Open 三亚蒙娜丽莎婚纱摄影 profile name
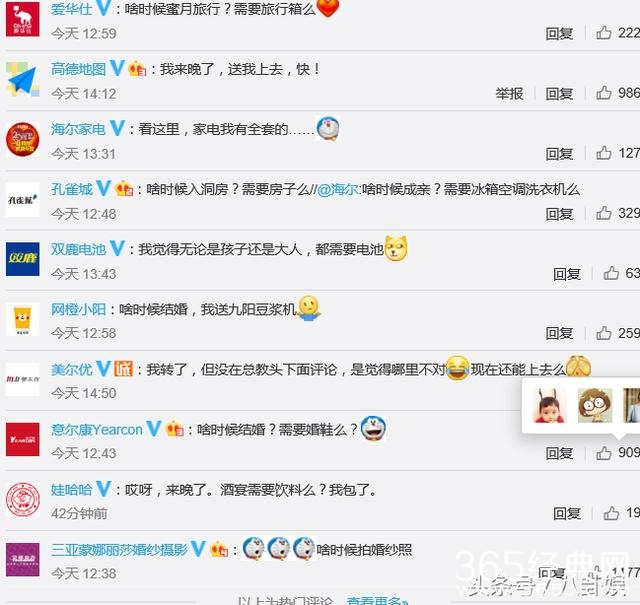This screenshot has width=640, height=605. (x=119, y=549)
